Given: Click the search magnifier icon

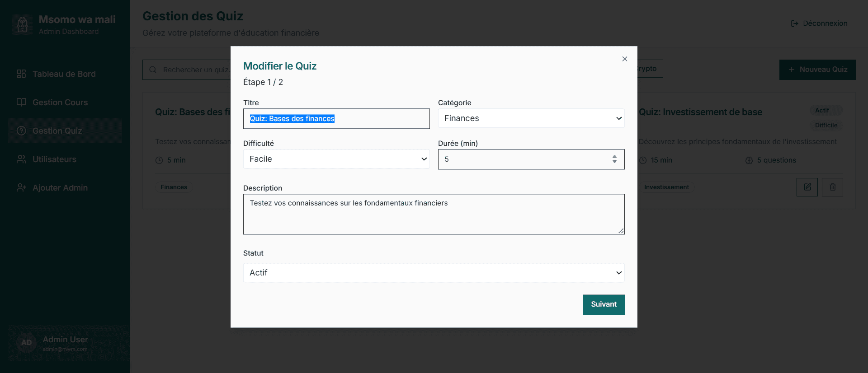Looking at the screenshot, I should [153, 70].
